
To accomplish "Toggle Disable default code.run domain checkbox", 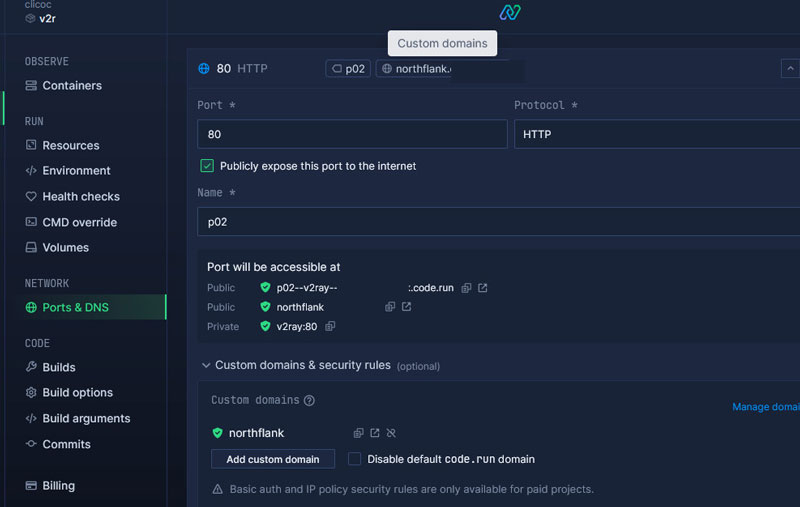I will [x=354, y=459].
